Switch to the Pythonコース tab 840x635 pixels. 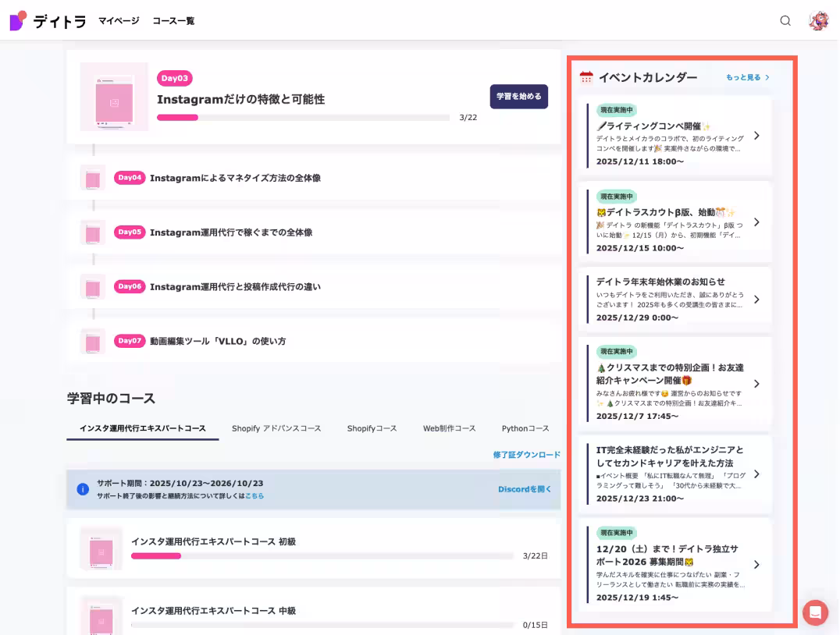(x=526, y=428)
